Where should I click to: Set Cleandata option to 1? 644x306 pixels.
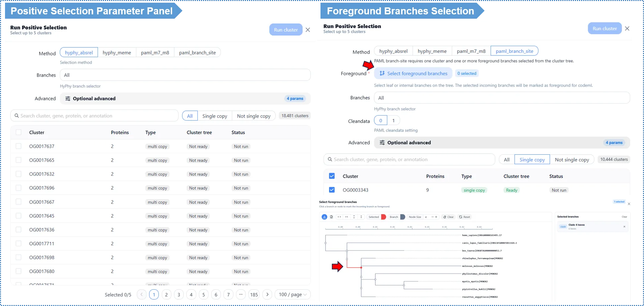393,121
